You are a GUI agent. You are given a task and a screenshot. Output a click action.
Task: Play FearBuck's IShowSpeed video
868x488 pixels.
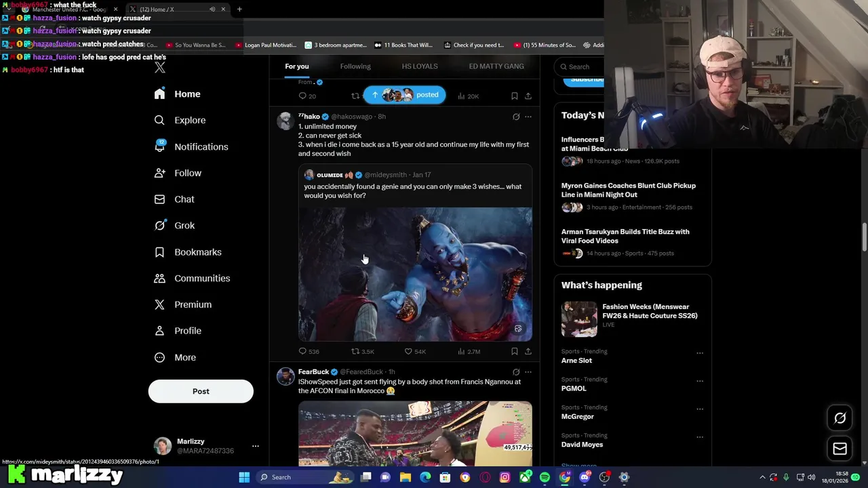point(415,434)
